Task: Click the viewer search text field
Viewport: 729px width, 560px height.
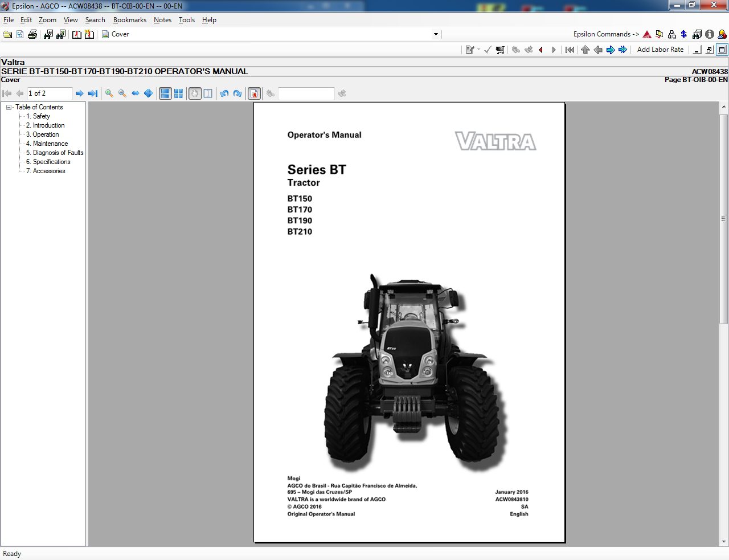Action: pyautogui.click(x=306, y=93)
